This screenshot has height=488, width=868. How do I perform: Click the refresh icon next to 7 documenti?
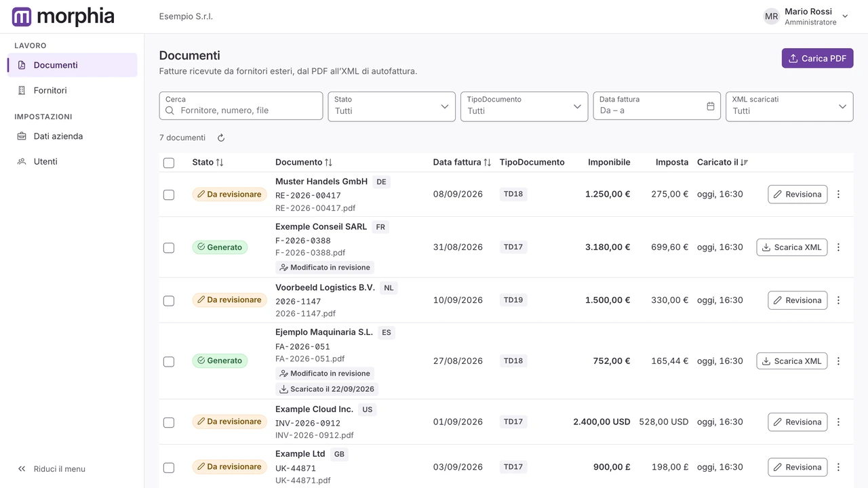pyautogui.click(x=221, y=138)
